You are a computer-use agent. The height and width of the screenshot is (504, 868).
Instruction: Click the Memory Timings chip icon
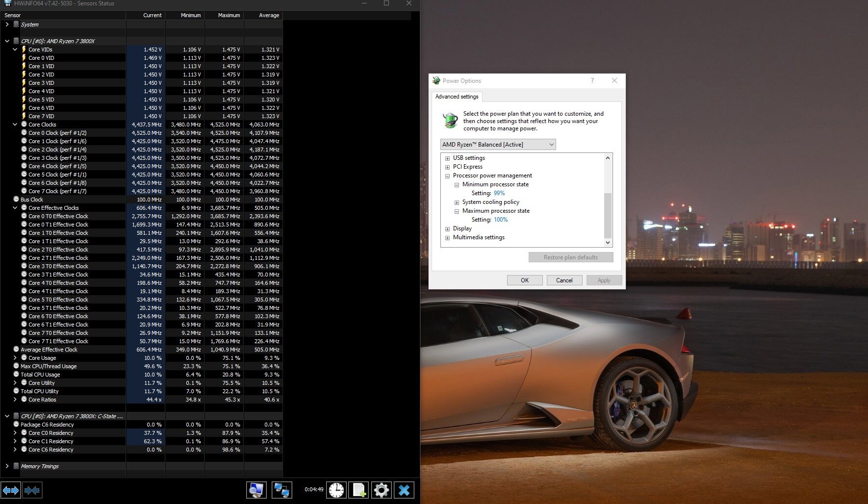16,466
